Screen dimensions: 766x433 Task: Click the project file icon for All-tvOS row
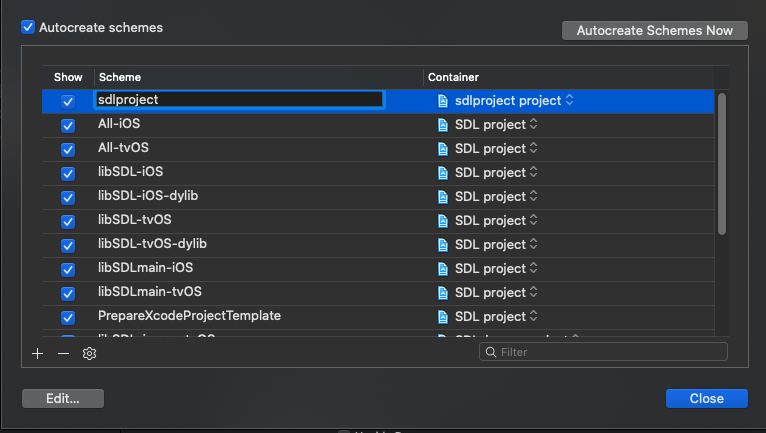(443, 149)
